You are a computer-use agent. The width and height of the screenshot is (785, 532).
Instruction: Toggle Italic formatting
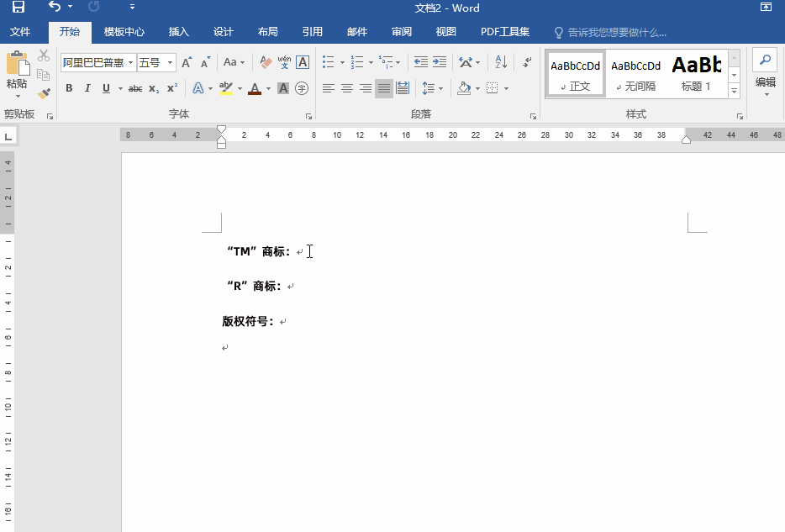click(x=87, y=88)
